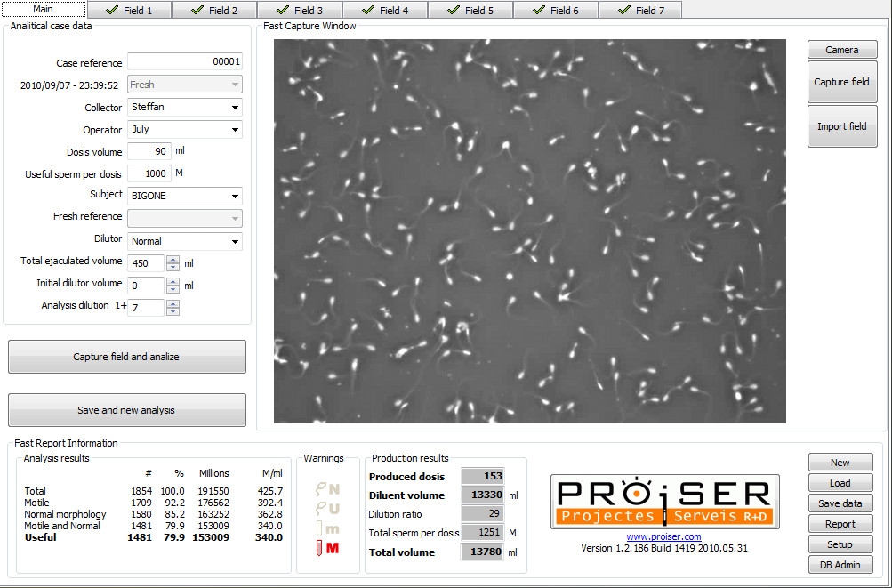Viewport: 892px width, 588px height.
Task: Increase the Analysis dilution value
Action: point(173,303)
